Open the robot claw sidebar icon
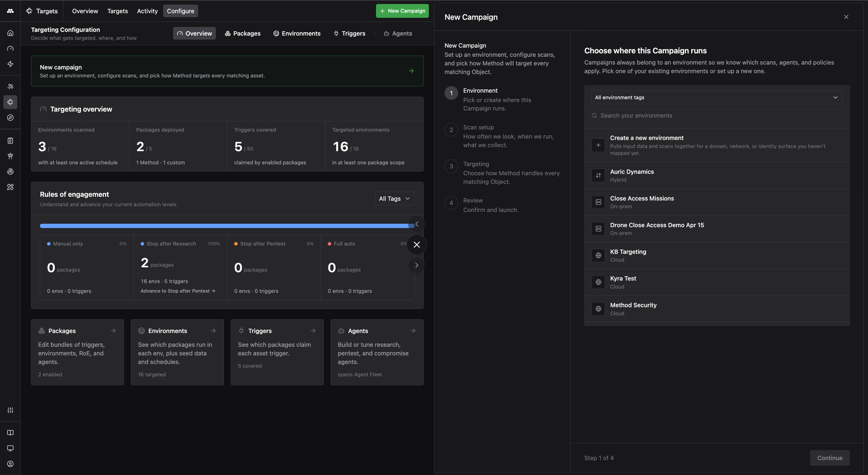The width and height of the screenshot is (868, 475). pos(10,156)
